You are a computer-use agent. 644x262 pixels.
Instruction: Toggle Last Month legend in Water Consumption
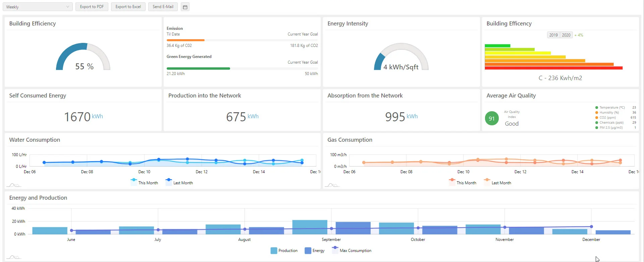(179, 183)
